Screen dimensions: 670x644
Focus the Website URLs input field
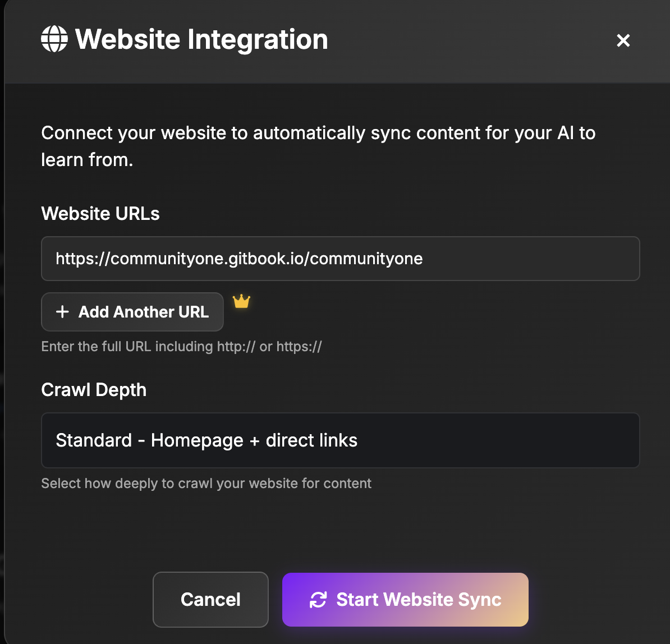coord(340,259)
